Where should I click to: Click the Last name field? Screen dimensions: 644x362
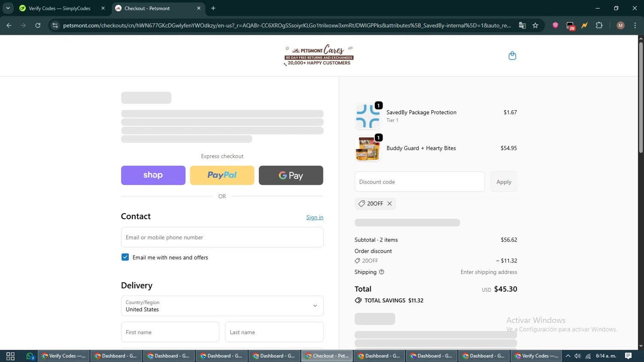[x=274, y=332]
